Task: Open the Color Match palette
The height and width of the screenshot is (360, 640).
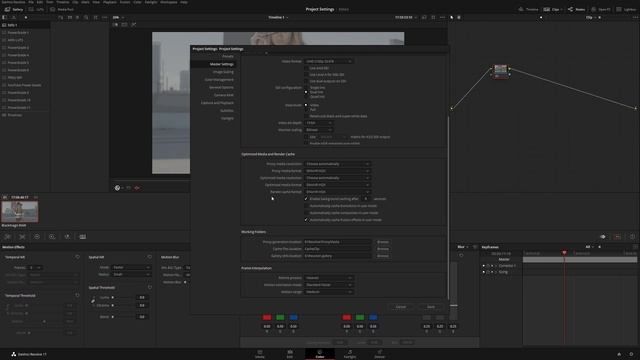Action: point(22,237)
